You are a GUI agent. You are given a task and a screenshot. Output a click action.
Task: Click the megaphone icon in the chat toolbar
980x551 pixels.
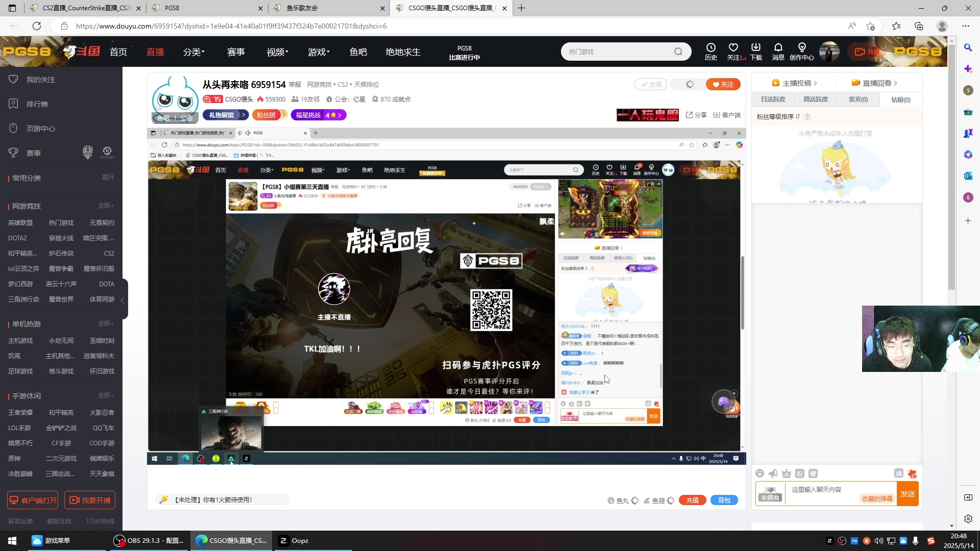click(773, 473)
